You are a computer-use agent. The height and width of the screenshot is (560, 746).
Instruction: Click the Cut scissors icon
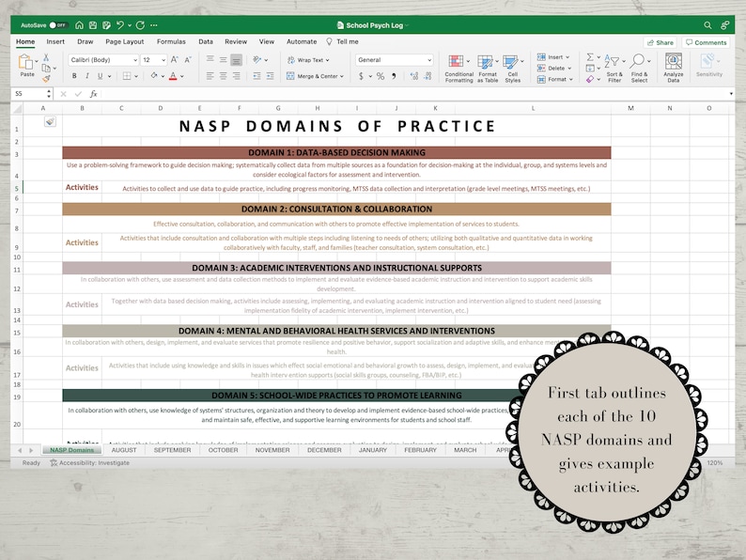point(46,57)
